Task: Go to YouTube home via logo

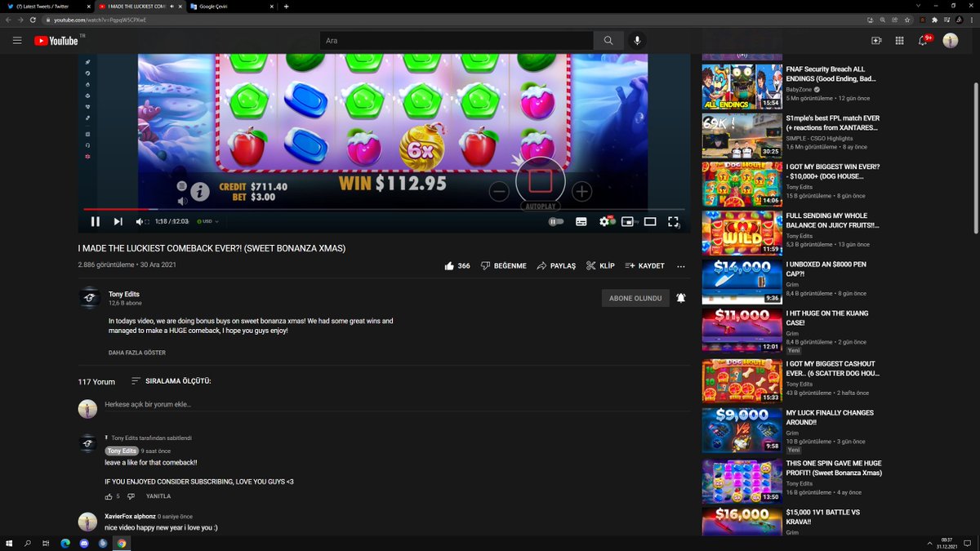Action: pyautogui.click(x=56, y=40)
